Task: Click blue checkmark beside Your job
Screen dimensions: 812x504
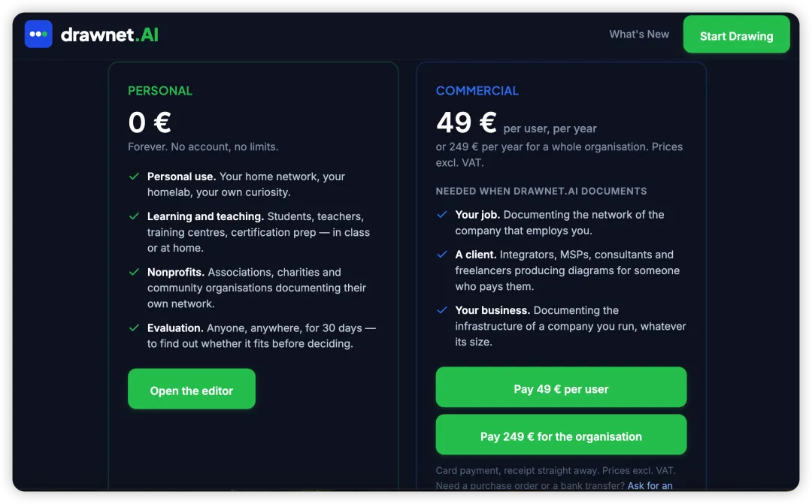Action: click(442, 215)
